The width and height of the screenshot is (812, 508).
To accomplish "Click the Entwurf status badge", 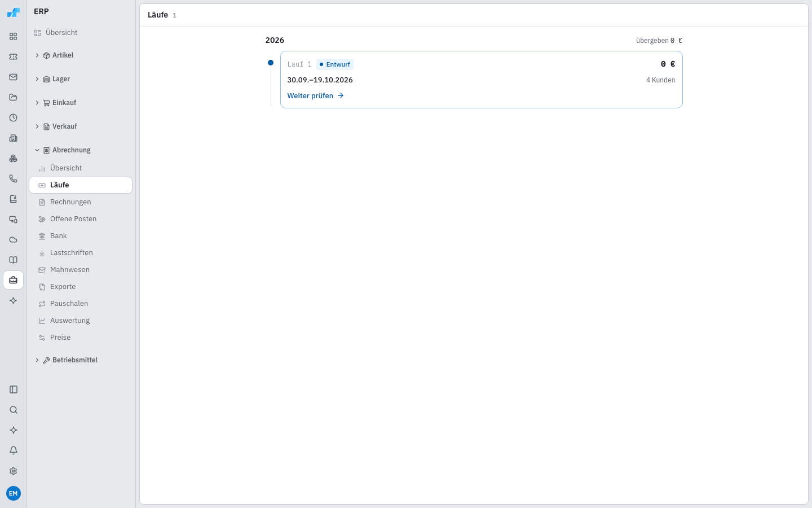I will (335, 64).
